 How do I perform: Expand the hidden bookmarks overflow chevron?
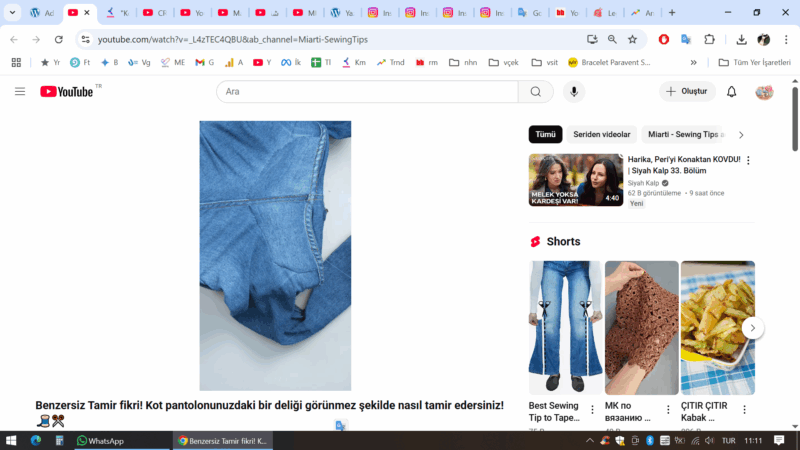(693, 62)
